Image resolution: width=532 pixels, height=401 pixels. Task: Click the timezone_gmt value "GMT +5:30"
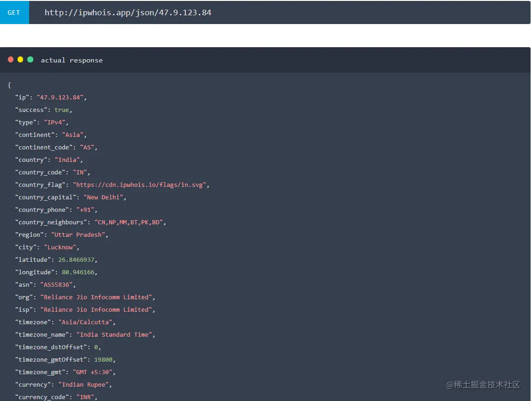click(92, 372)
